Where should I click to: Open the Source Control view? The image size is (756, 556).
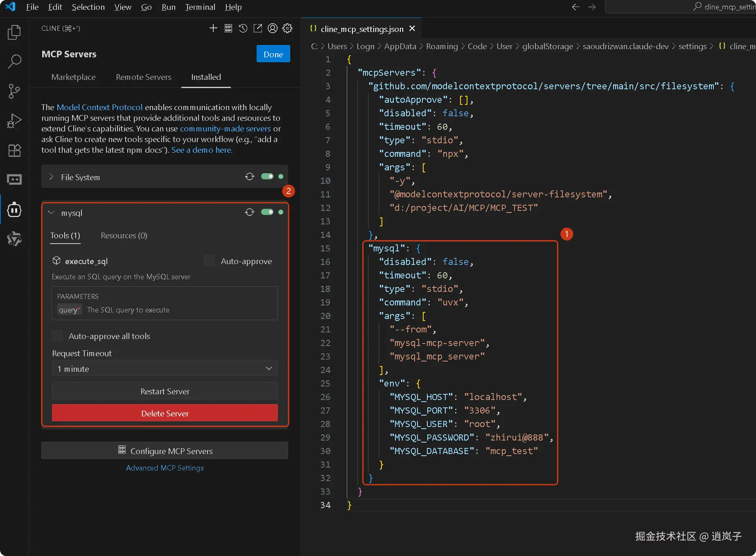tap(14, 91)
